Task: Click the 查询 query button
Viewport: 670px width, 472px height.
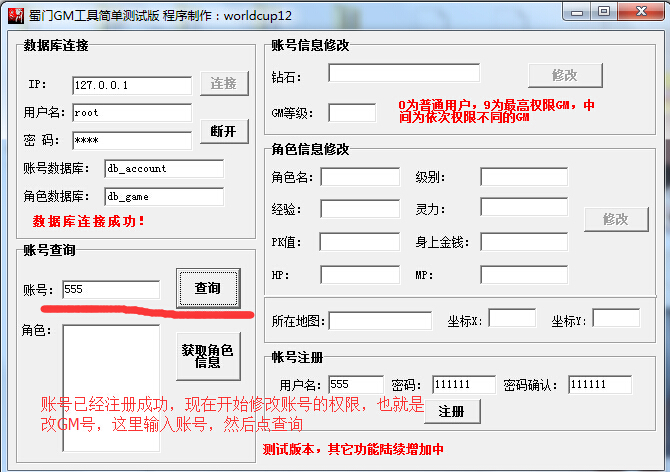Action: click(x=208, y=288)
